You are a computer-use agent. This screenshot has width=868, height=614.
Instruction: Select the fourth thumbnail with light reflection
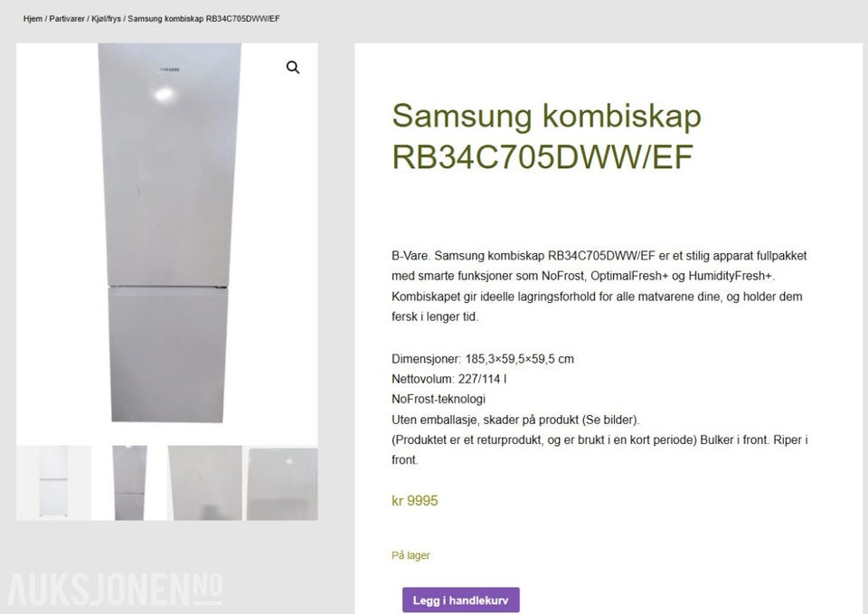point(282,484)
